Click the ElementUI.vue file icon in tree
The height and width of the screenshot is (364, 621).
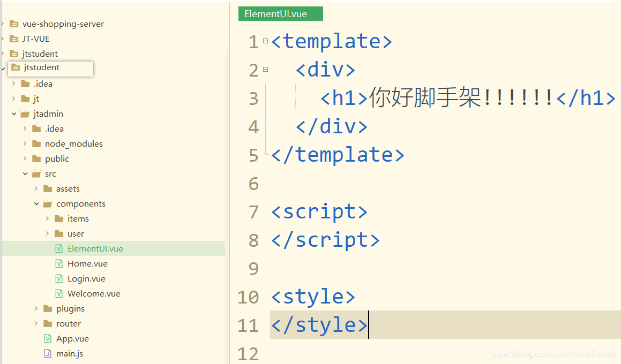coord(59,248)
